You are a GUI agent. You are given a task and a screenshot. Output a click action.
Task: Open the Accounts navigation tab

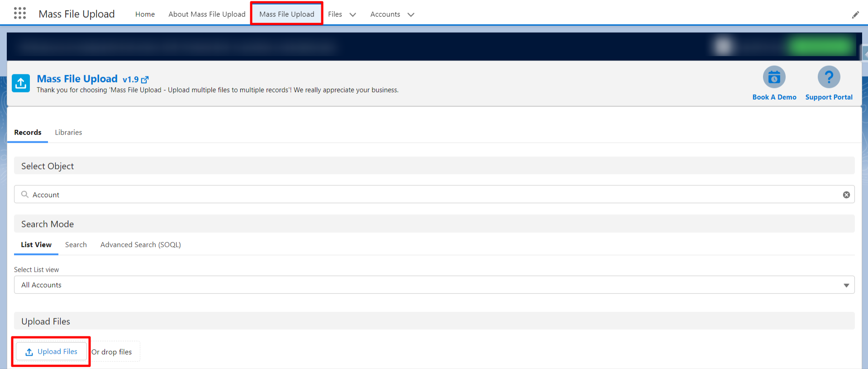tap(385, 14)
